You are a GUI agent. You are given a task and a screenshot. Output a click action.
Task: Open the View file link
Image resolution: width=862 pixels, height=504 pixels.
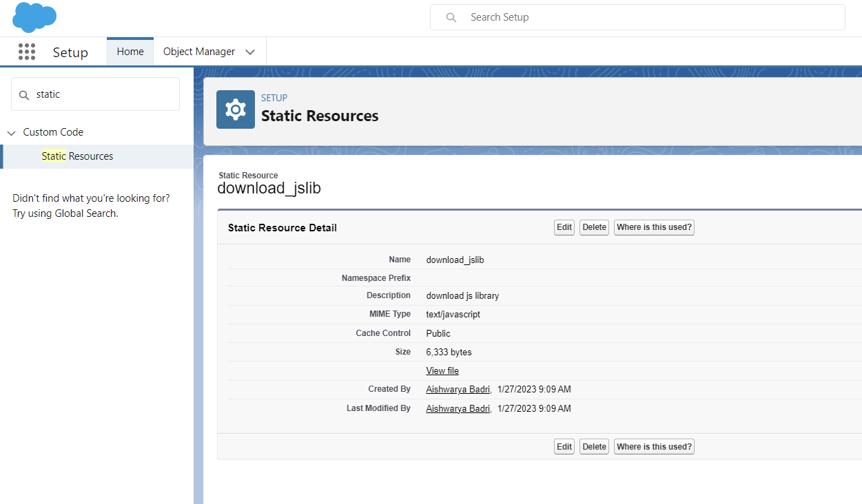click(442, 370)
